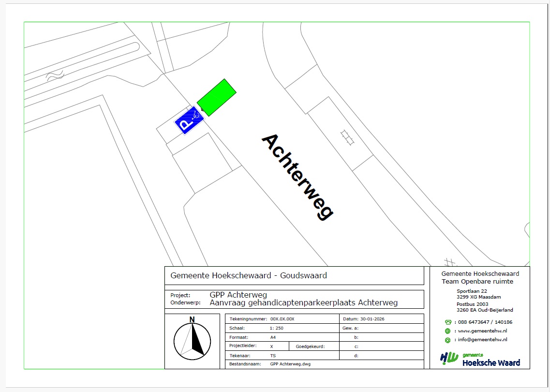Click the Tekeningnummer 00X.0X.00X field

(x=282, y=319)
